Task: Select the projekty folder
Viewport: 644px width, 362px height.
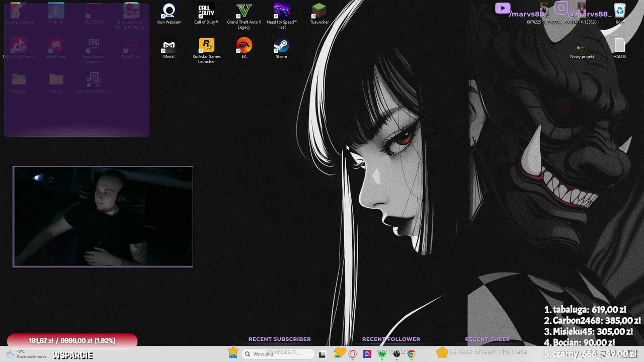Action: pyautogui.click(x=19, y=83)
